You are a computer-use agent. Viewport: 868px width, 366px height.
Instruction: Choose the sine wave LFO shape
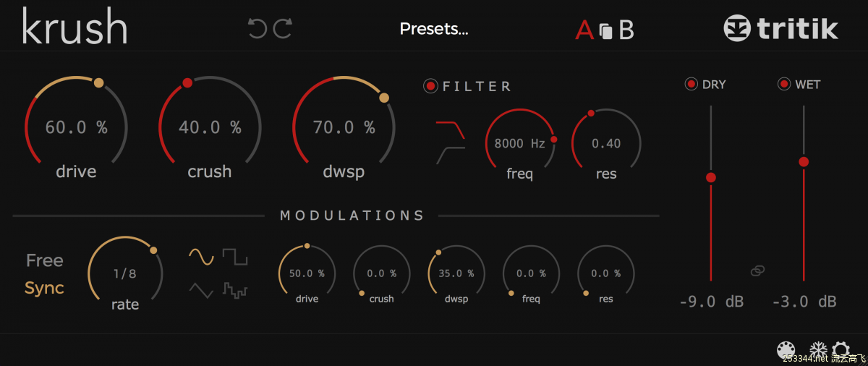pos(202,257)
